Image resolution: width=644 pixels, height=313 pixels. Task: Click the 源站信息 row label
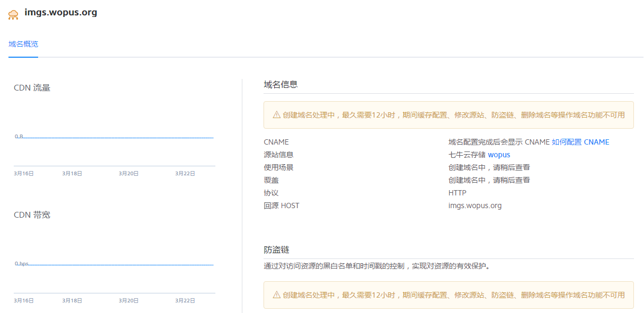click(x=278, y=155)
